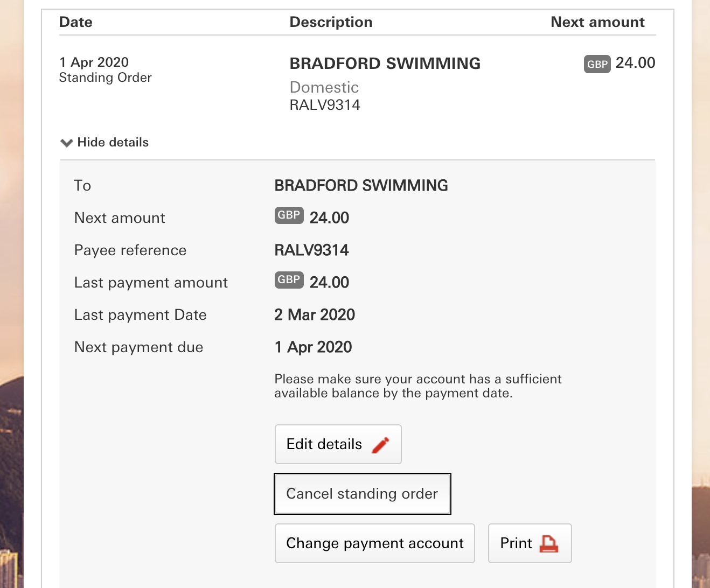Collapse the section via Hide details text

[113, 143]
